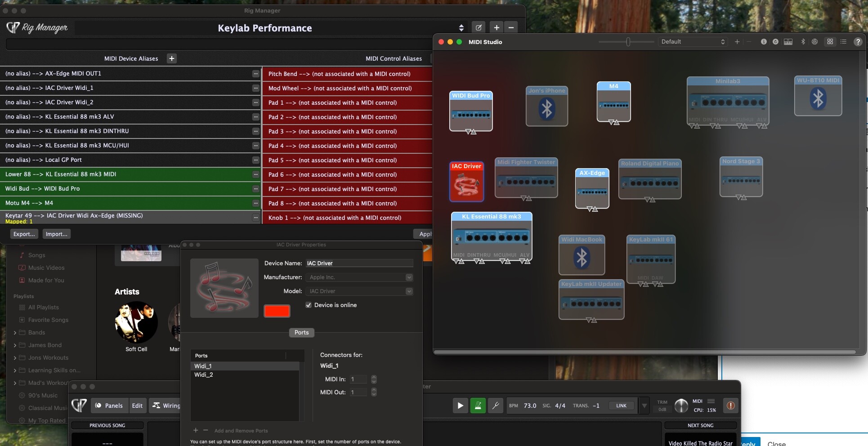Screen dimensions: 868x446
Task: Click the Device Name field IAC Driver
Action: click(359, 263)
